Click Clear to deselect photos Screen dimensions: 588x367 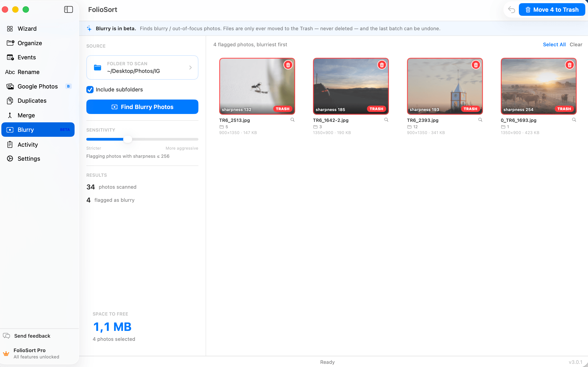576,44
